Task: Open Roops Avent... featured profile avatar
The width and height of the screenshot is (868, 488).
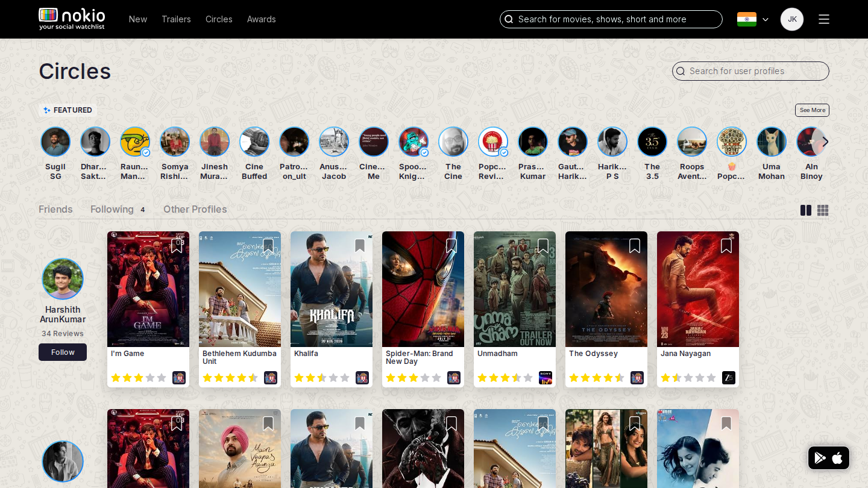Action: pyautogui.click(x=692, y=142)
